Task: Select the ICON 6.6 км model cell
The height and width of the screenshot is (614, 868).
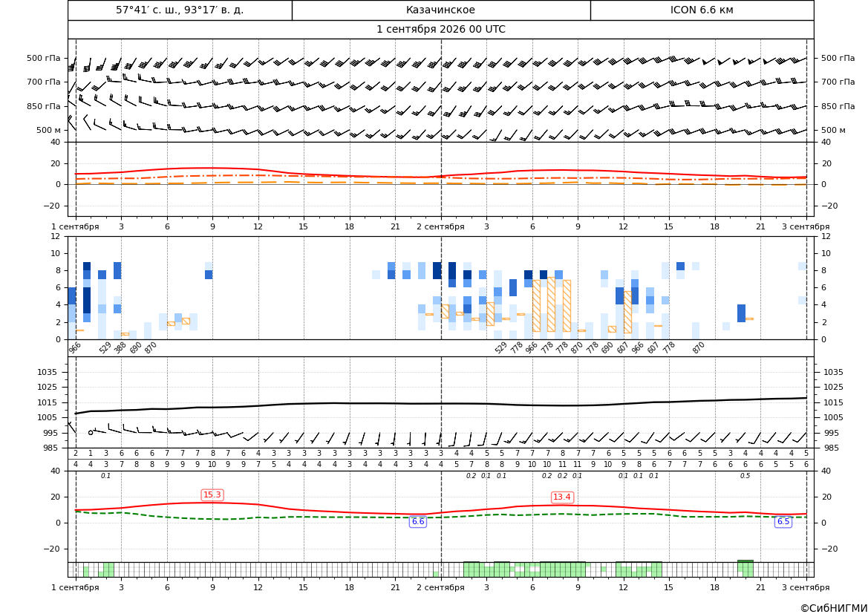Action: coord(702,10)
